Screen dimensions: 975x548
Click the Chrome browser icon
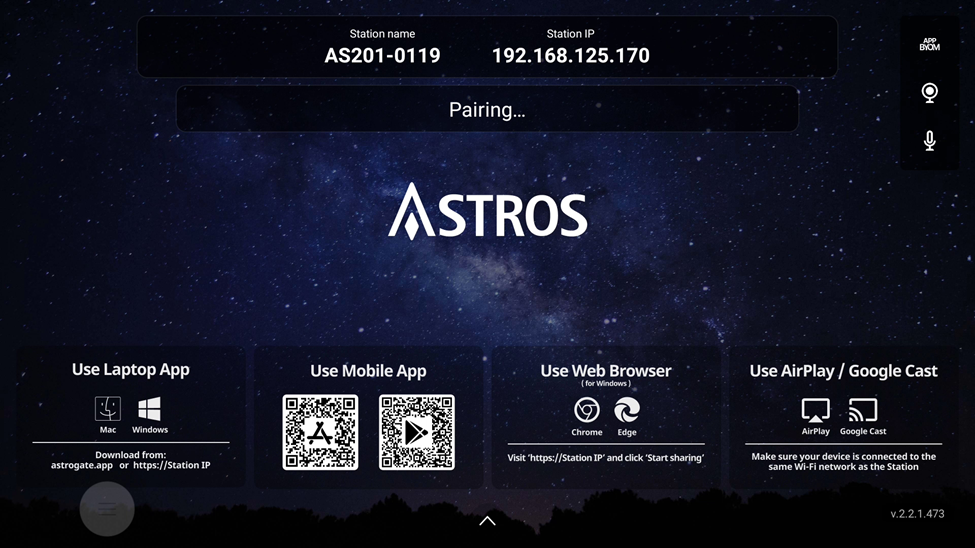587,410
